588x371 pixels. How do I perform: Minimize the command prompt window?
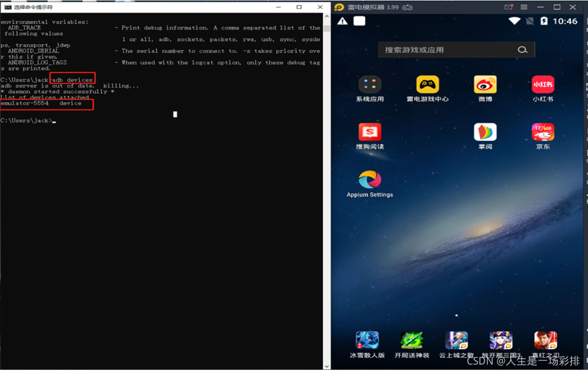(x=278, y=7)
